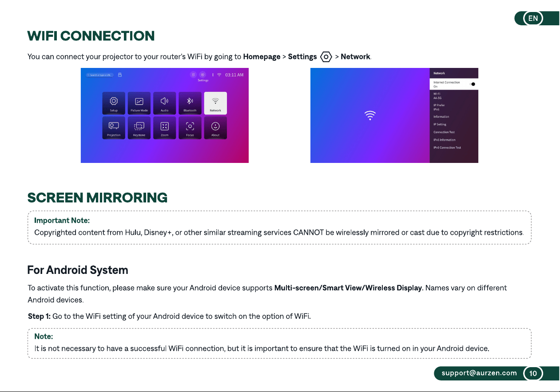The height and width of the screenshot is (392, 560).
Task: Click the EN language badge
Action: coord(533,18)
